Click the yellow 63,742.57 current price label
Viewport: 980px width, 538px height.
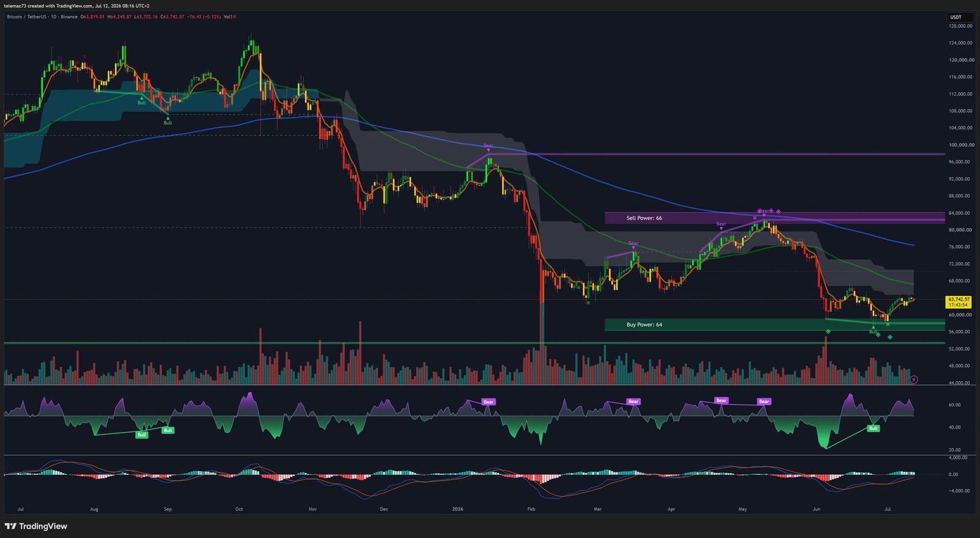(958, 299)
